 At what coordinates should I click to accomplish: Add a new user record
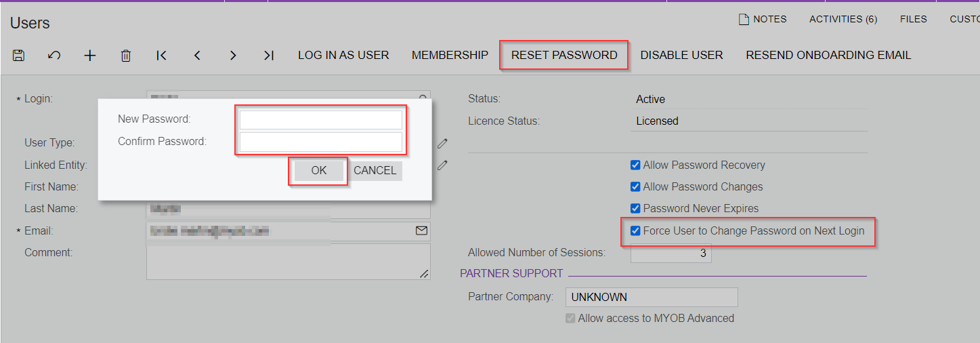90,56
